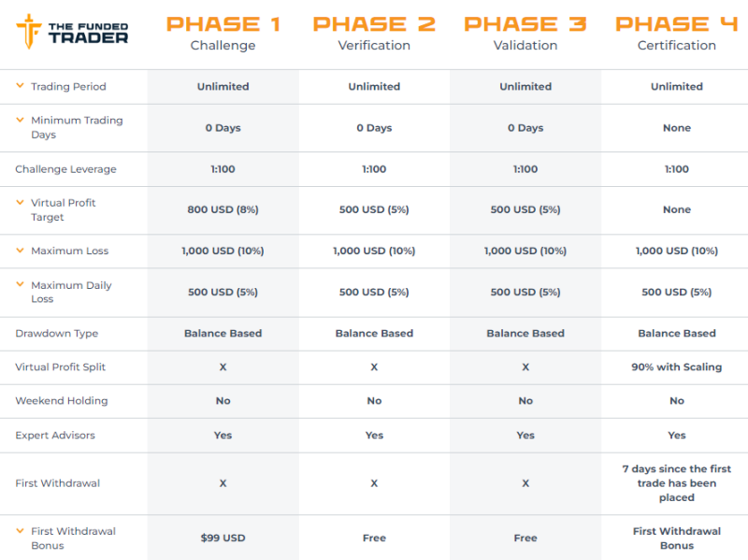This screenshot has width=748, height=560.
Task: Click the Challenge Leverage row label
Action: click(x=65, y=169)
